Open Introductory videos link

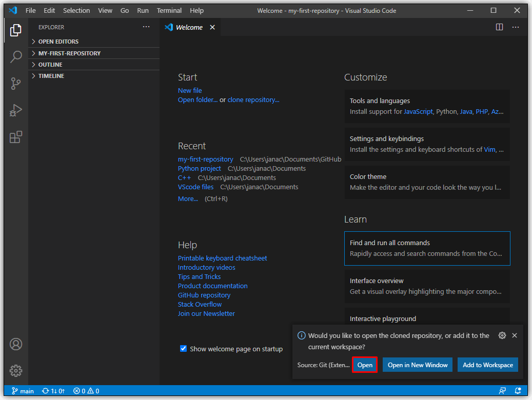pyautogui.click(x=206, y=267)
